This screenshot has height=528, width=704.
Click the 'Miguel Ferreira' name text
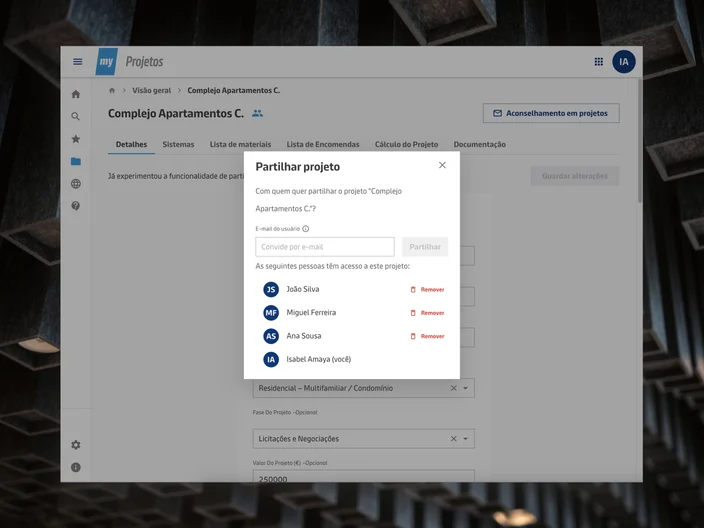[x=311, y=312]
